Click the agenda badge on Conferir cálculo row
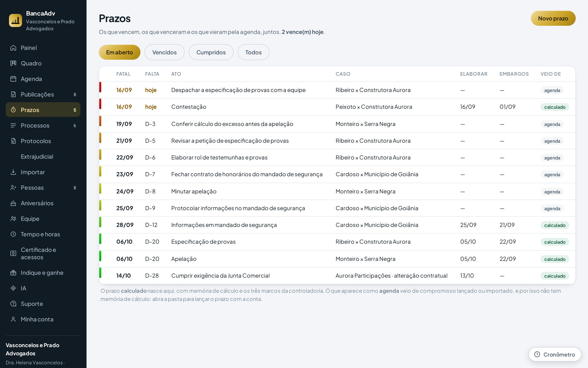The width and height of the screenshot is (588, 368). pos(552,124)
